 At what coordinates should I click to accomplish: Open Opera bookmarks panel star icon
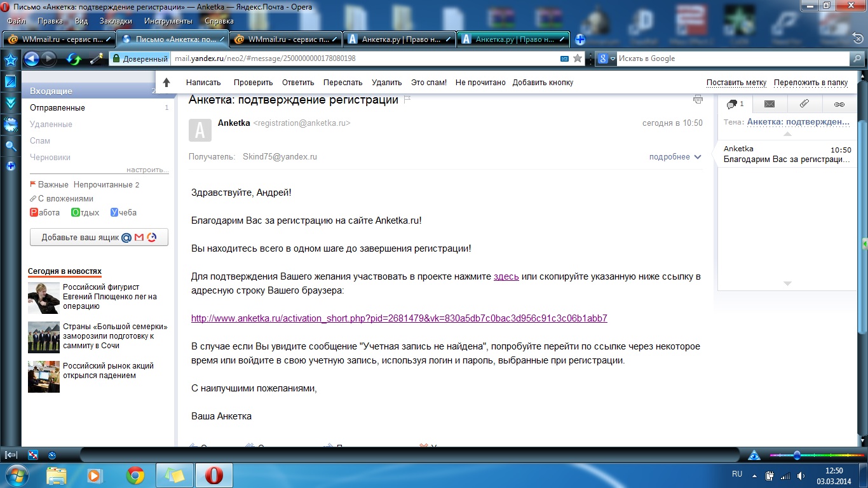point(10,60)
